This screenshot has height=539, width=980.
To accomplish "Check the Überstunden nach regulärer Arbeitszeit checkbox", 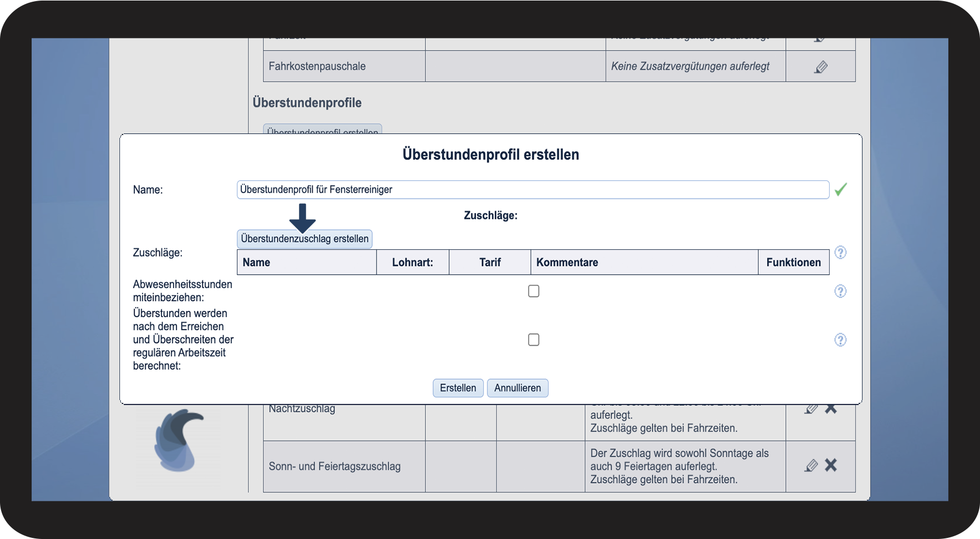I will pyautogui.click(x=534, y=340).
